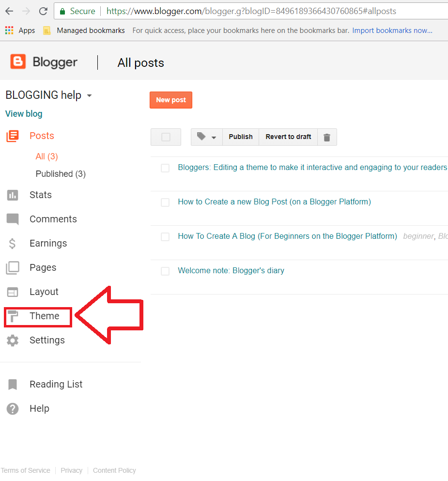Expand the BLOGGING help blog dropdown arrow

89,96
